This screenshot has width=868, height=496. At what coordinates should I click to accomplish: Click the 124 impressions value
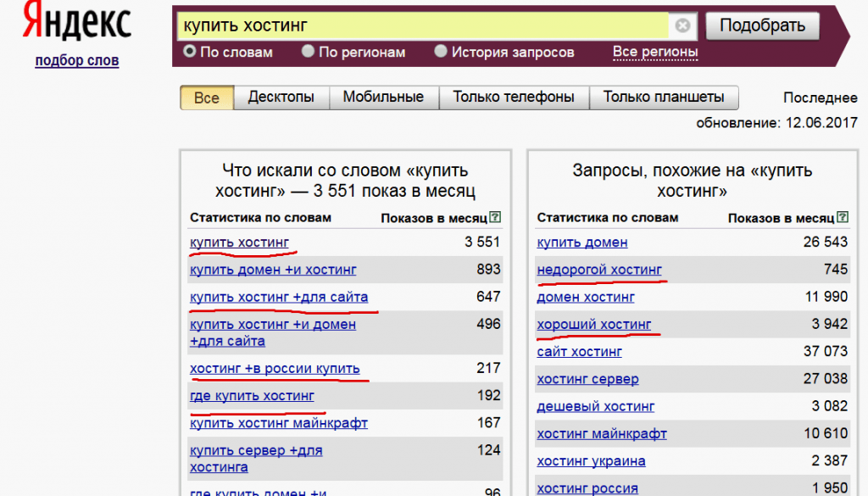(x=488, y=450)
